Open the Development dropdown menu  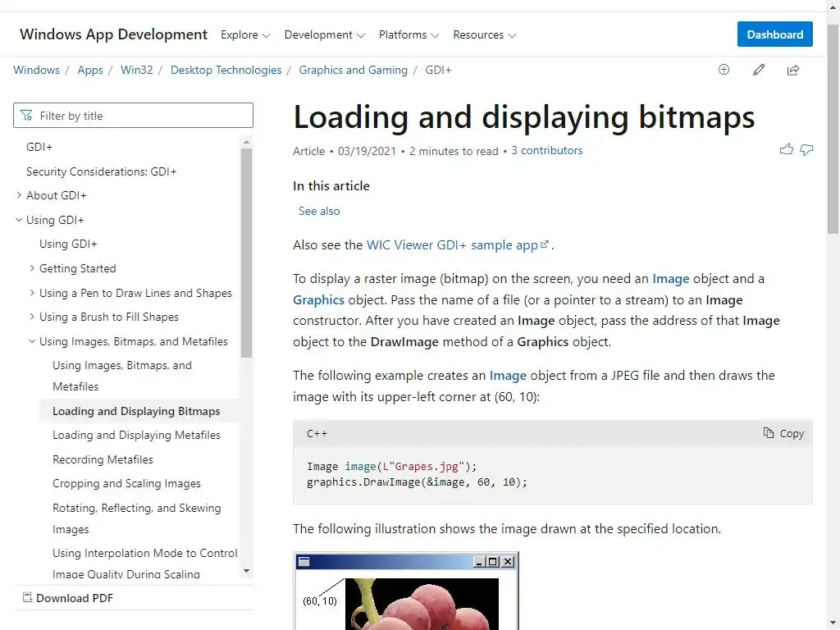coord(324,34)
